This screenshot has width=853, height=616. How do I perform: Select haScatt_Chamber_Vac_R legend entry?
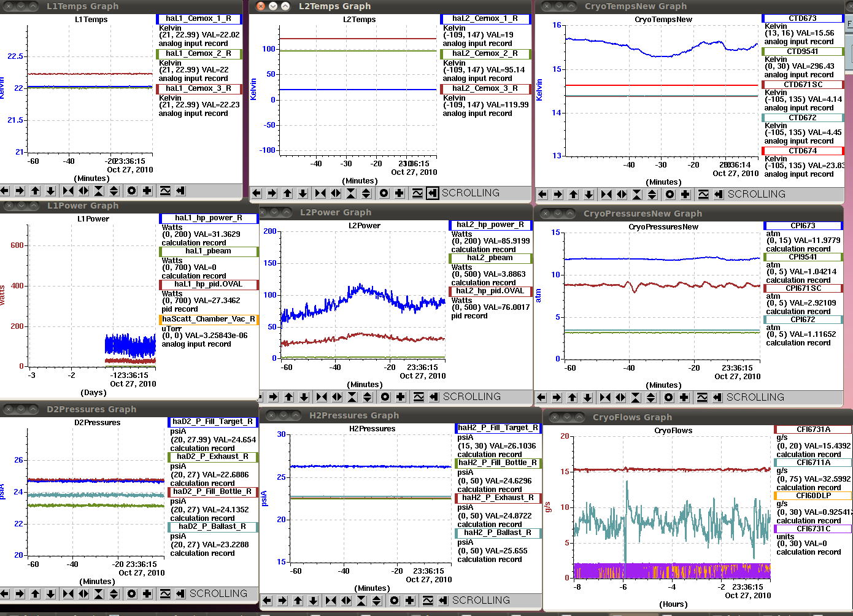[209, 320]
